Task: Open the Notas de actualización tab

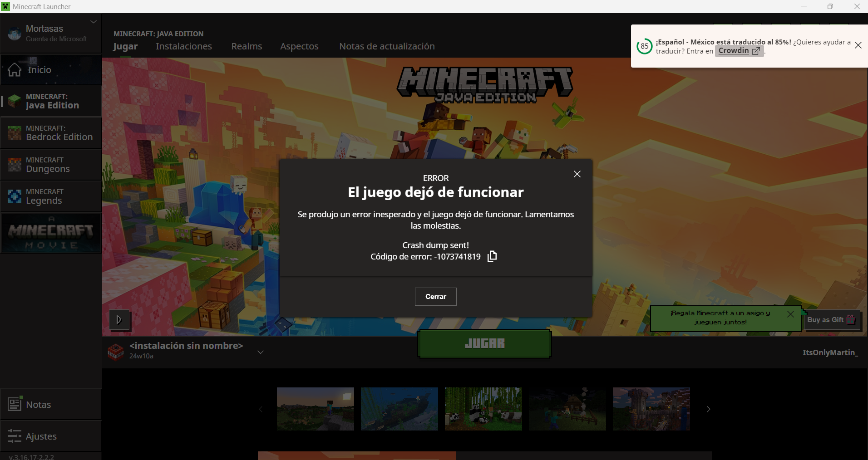Action: 387,46
